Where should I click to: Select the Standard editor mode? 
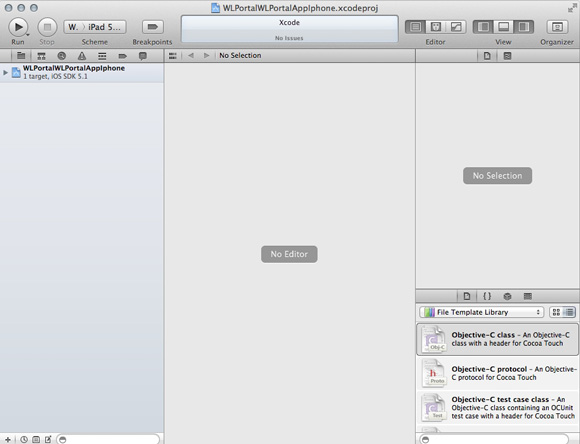[415, 27]
